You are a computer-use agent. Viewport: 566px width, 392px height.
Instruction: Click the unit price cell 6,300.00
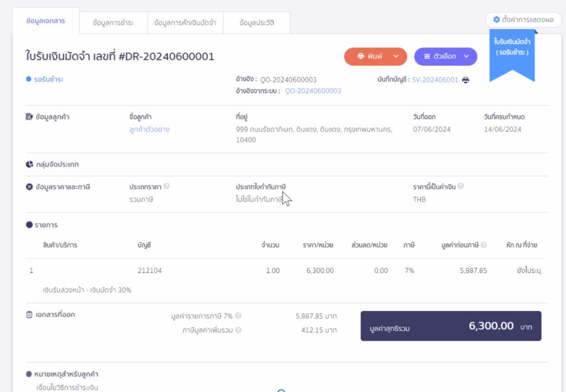coord(320,271)
